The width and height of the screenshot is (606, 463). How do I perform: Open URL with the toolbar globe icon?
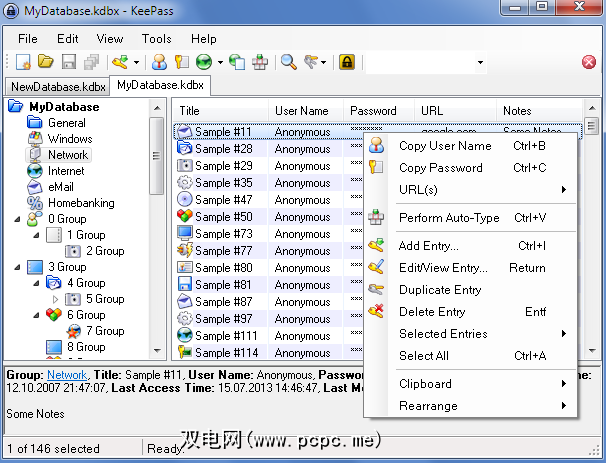coord(204,62)
